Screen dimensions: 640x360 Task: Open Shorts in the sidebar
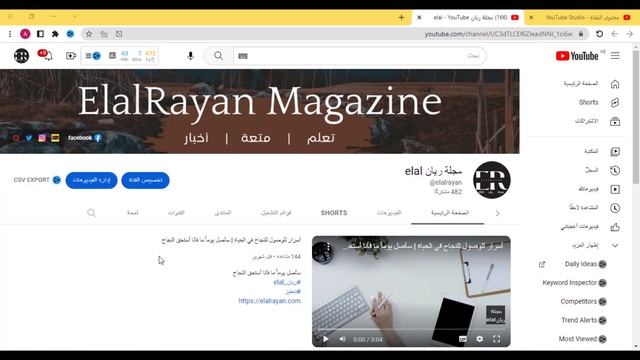(x=590, y=102)
